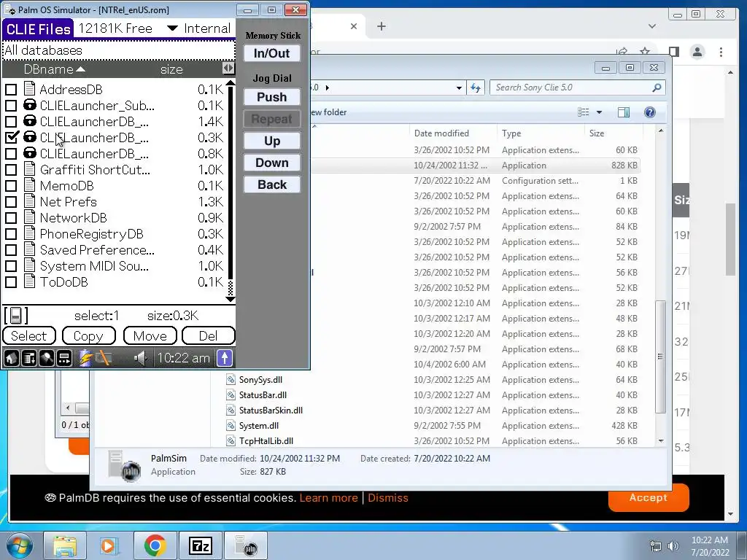This screenshot has width=747, height=560.
Task: Tap the Home icon in Palm status bar
Action: 12,358
